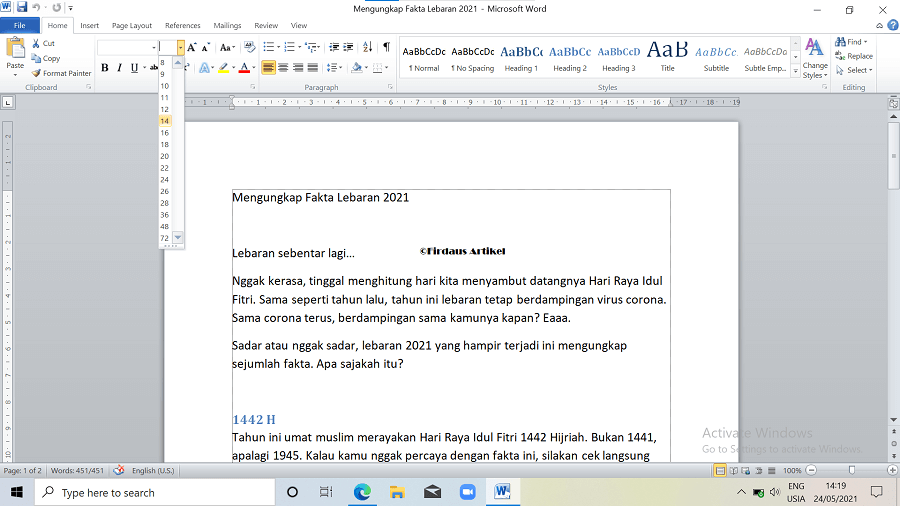
Task: Click the Grow Font icon
Action: [x=192, y=48]
